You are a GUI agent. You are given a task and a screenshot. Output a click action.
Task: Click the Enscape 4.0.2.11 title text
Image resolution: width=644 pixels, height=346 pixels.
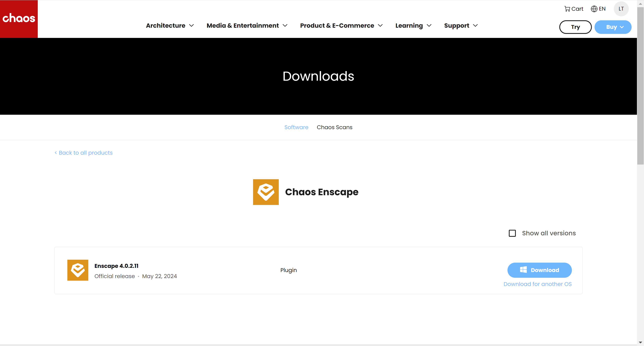pos(117,266)
